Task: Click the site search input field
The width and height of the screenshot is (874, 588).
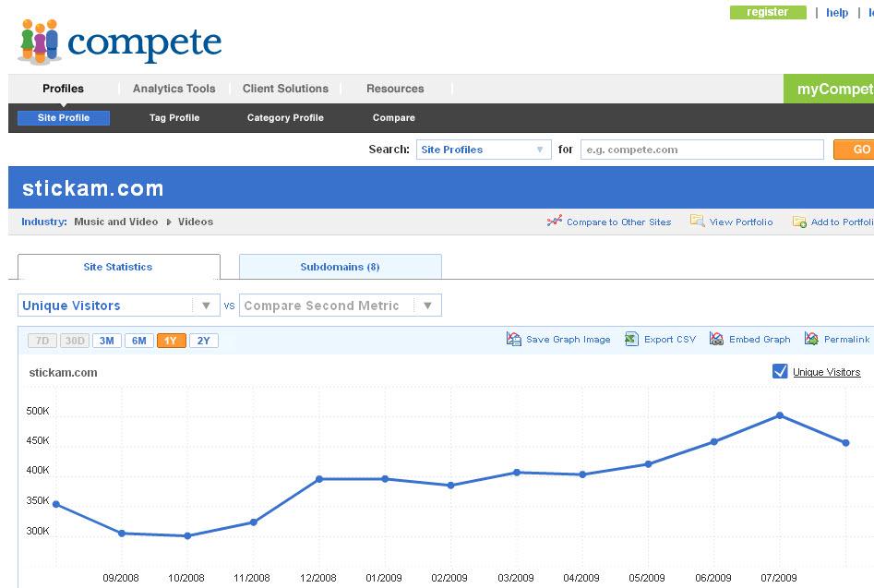Action: pyautogui.click(x=701, y=150)
